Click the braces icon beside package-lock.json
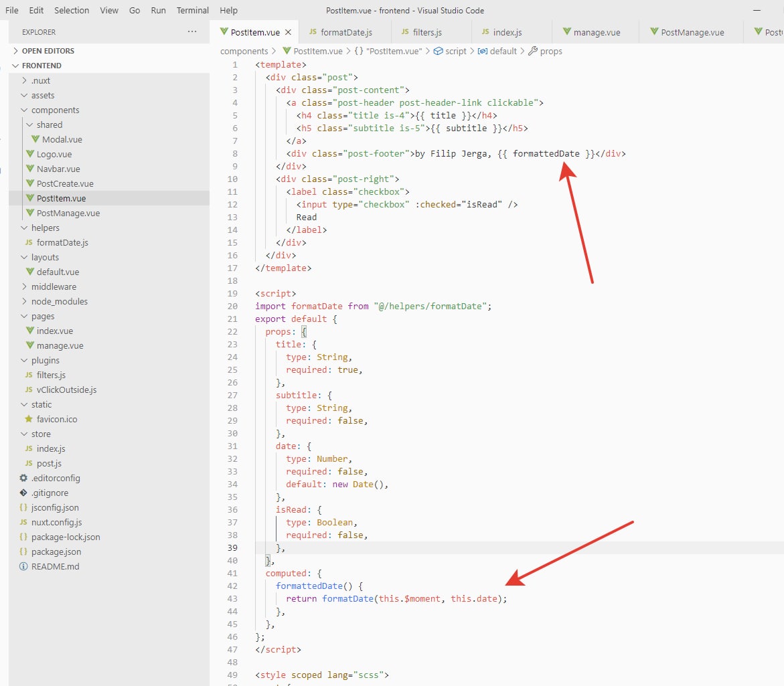Viewport: 784px width, 686px height. point(23,537)
